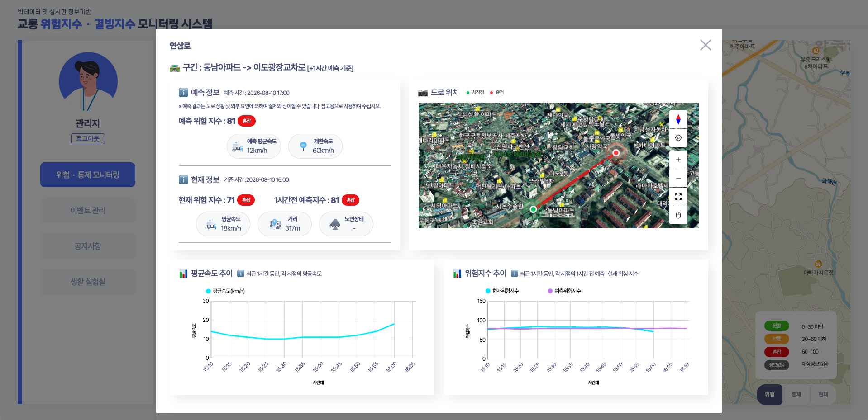Toggle the 현재위험지수 legend series
The width and height of the screenshot is (868, 420).
pos(502,291)
